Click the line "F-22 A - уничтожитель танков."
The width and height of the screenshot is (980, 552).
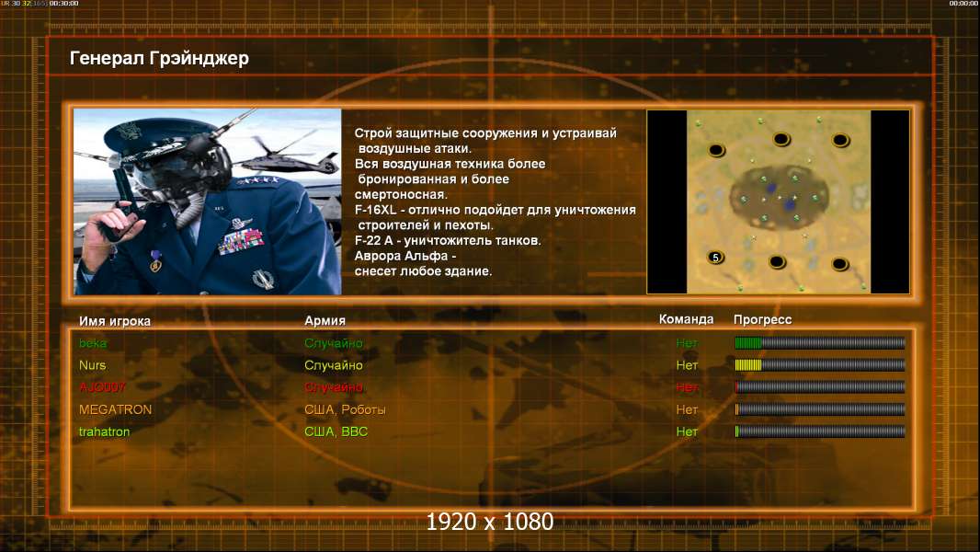[x=448, y=241]
